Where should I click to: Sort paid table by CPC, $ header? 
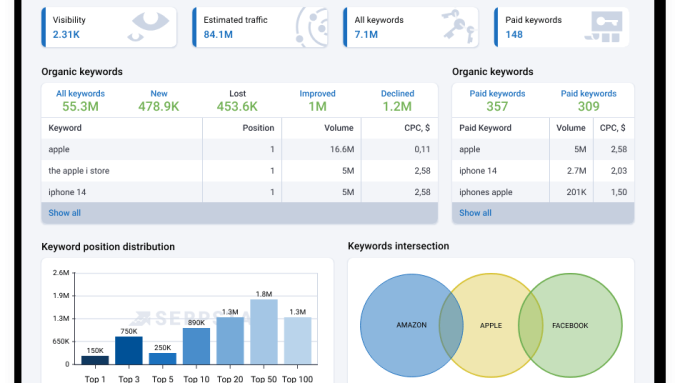pyautogui.click(x=612, y=128)
